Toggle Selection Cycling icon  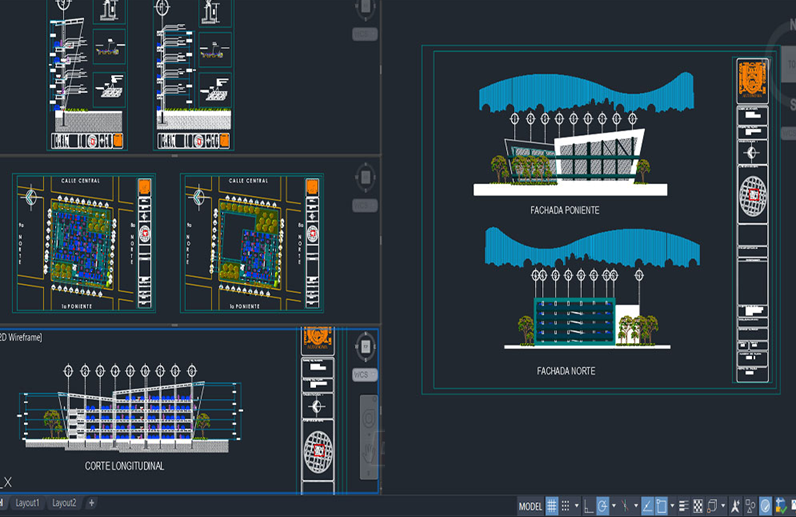coord(712,506)
